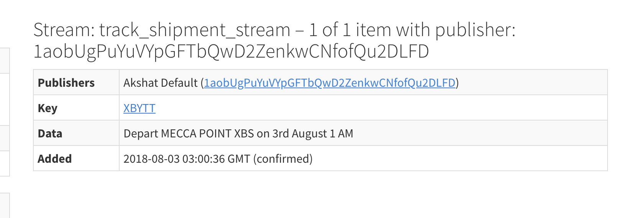
Task: Click the (confirmed) status text
Action: pos(283,159)
